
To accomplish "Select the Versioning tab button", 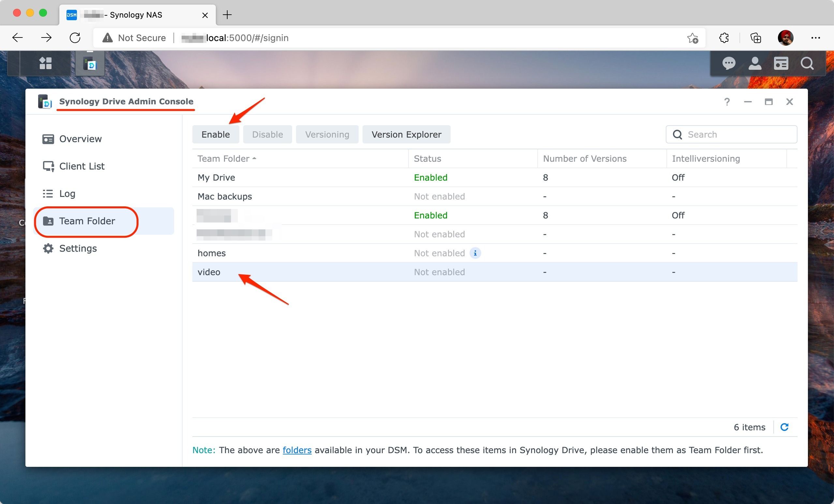I will pos(327,133).
